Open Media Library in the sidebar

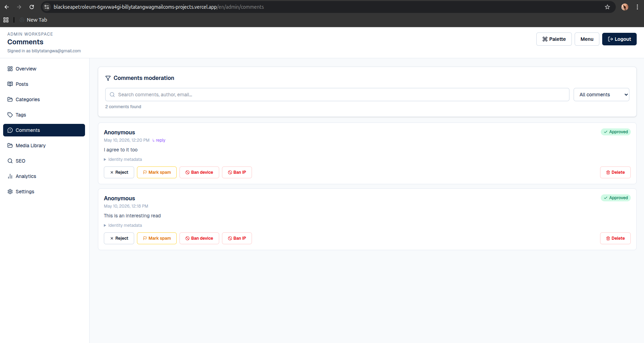44,146
